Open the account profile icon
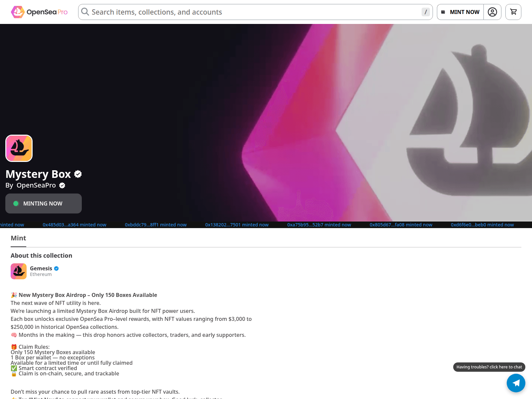The image size is (532, 399). pos(492,12)
